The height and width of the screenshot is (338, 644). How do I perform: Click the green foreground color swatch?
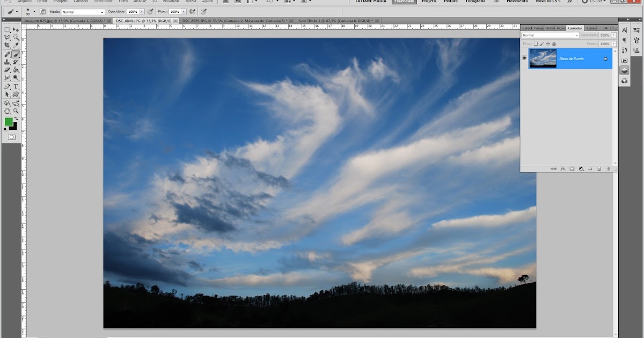(9, 122)
